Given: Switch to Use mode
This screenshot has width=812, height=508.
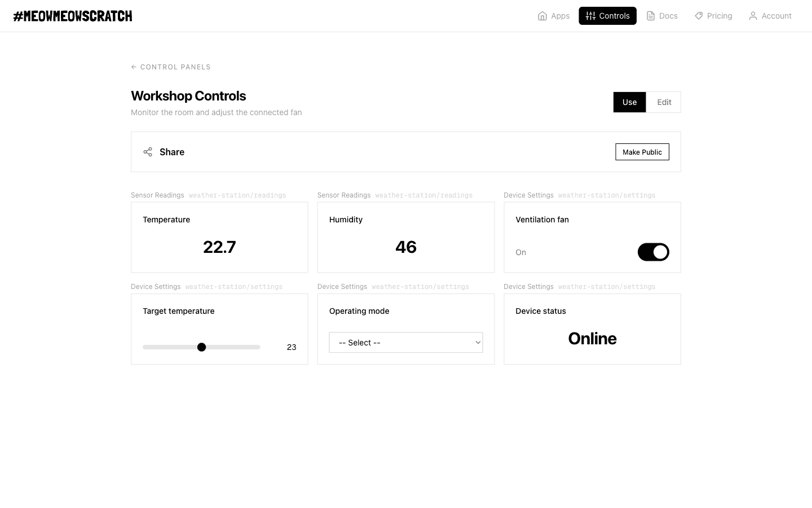Looking at the screenshot, I should pos(629,102).
